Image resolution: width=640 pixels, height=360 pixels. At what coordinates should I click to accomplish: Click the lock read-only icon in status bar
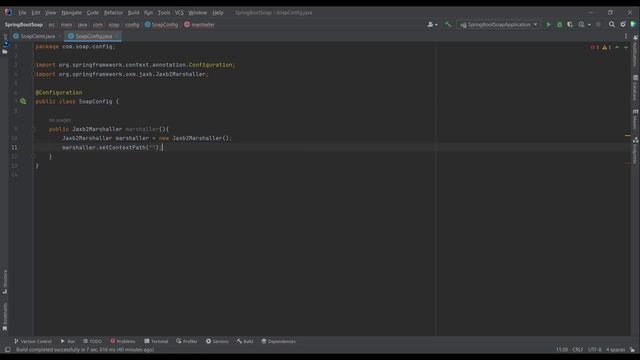pos(632,350)
